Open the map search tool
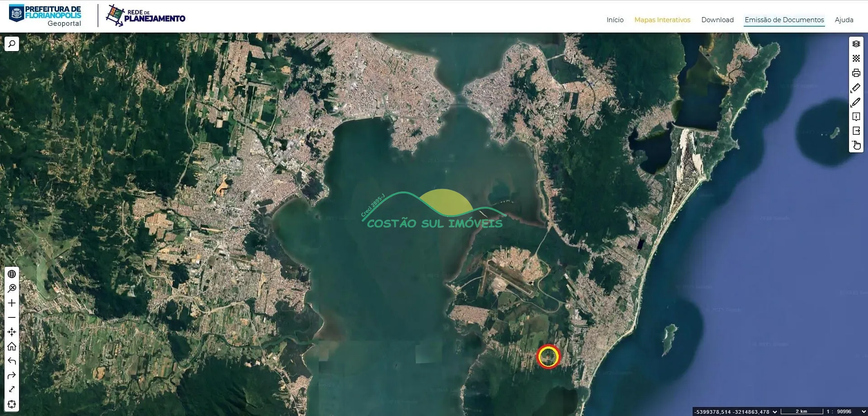This screenshot has height=416, width=868. tap(12, 44)
